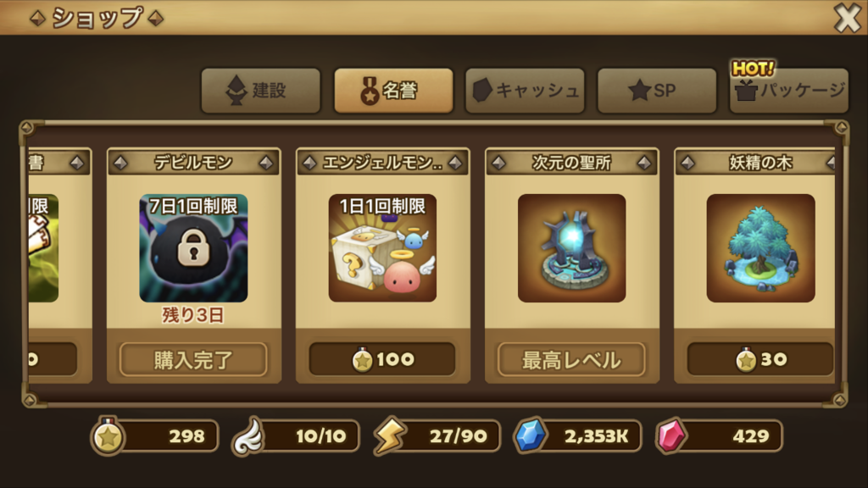Select the 妖精の木 tree image

760,248
